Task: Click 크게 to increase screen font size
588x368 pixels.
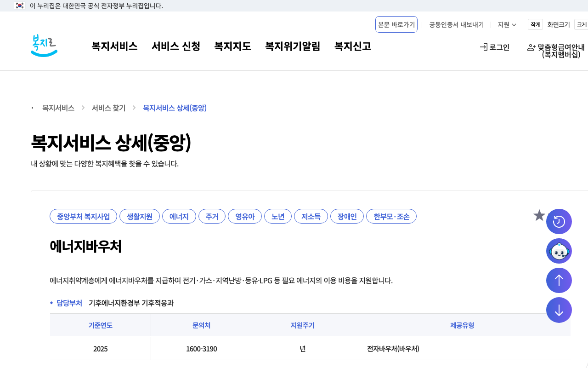Action: click(x=581, y=24)
